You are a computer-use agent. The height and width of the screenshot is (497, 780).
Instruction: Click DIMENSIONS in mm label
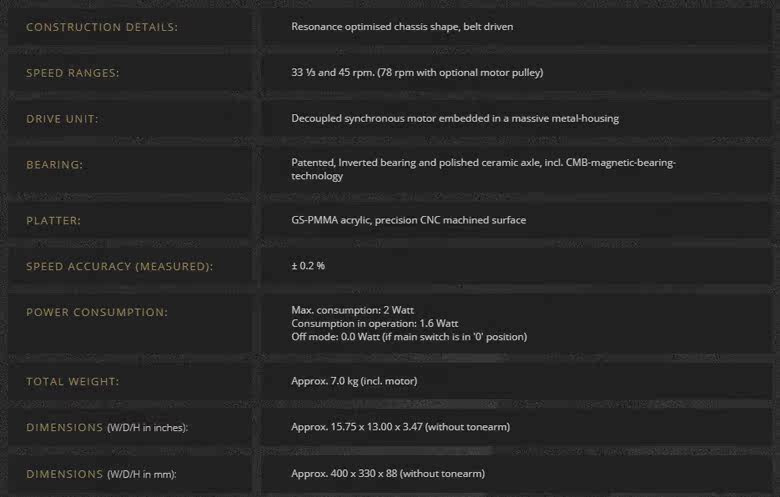pyautogui.click(x=101, y=474)
